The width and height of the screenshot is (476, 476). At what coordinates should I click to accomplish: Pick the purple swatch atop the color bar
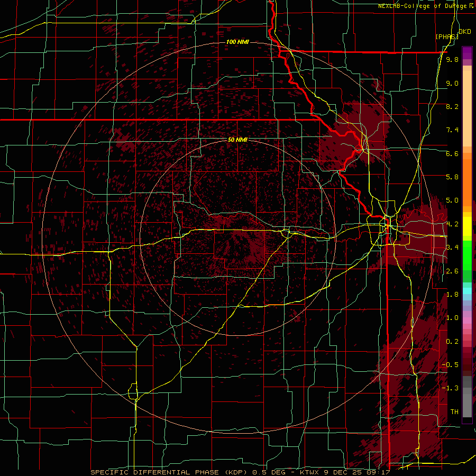point(467,53)
